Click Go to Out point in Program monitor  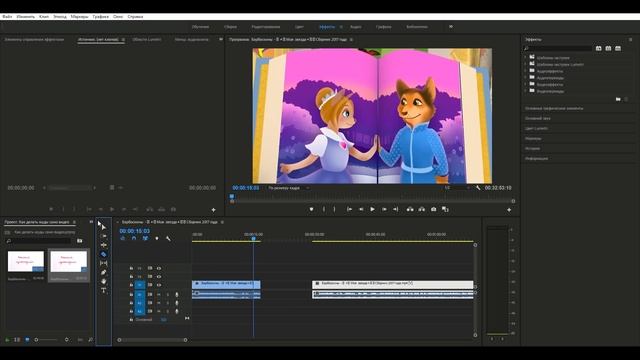(x=395, y=209)
